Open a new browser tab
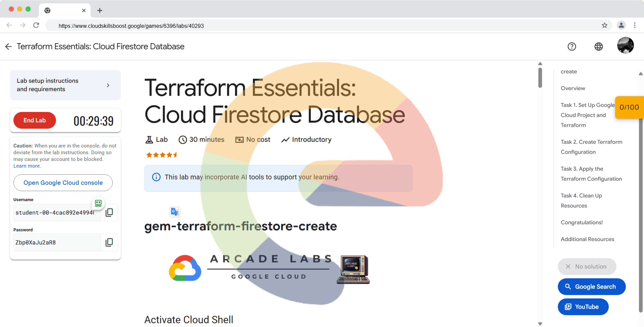The height and width of the screenshot is (327, 644). 100,10
